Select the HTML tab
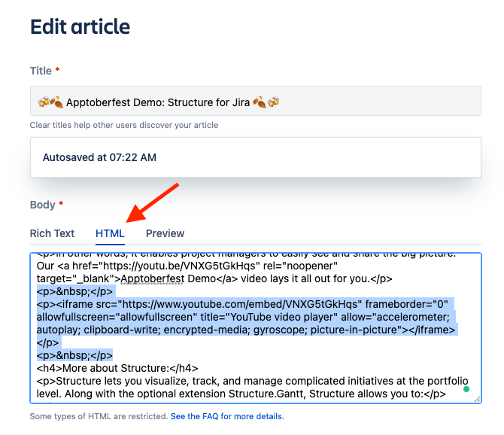 (110, 233)
